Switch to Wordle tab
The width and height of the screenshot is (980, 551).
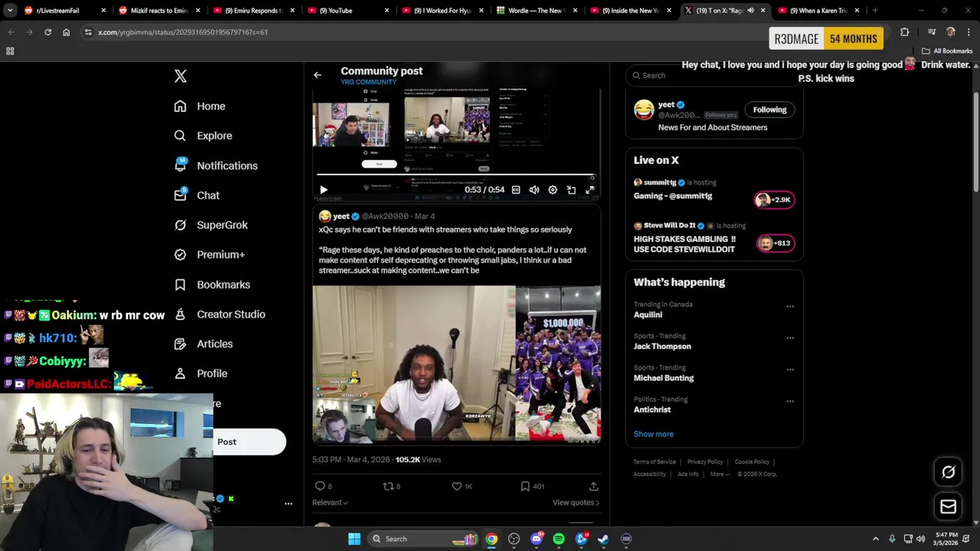[538, 11]
